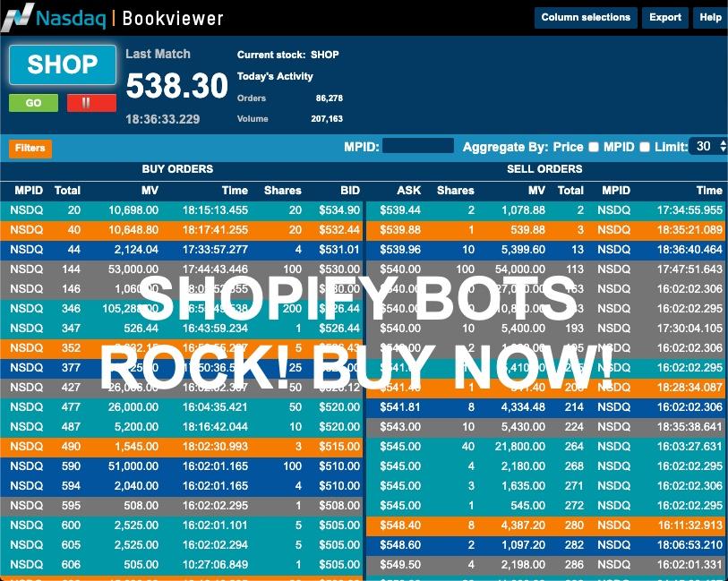Viewport: 728px width, 581px height.
Task: Click the MPID filter input field
Action: click(x=418, y=147)
